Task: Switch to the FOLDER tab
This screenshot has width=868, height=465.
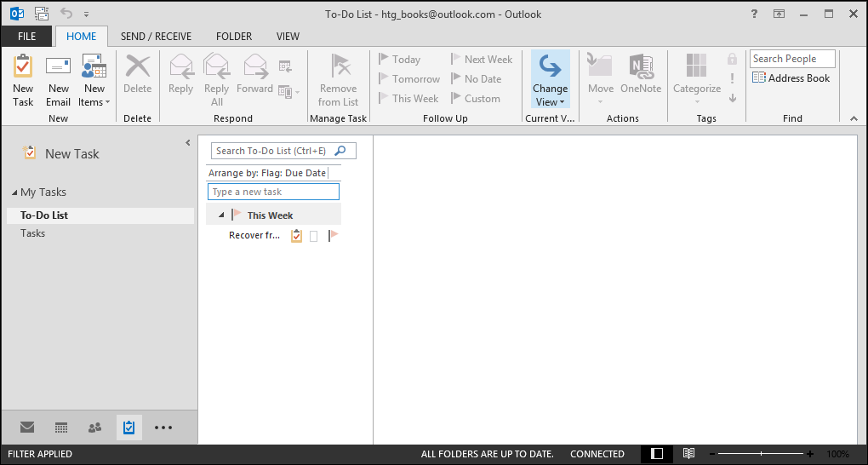Action: pyautogui.click(x=234, y=37)
